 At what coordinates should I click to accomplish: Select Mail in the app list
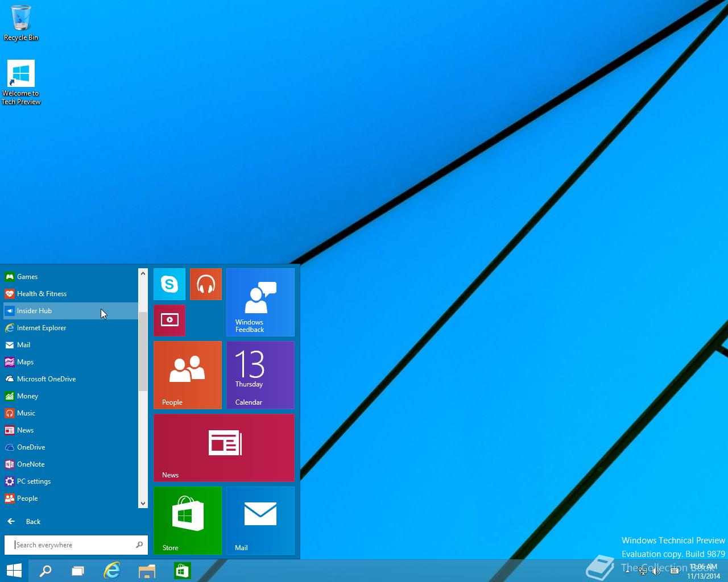tap(71, 345)
